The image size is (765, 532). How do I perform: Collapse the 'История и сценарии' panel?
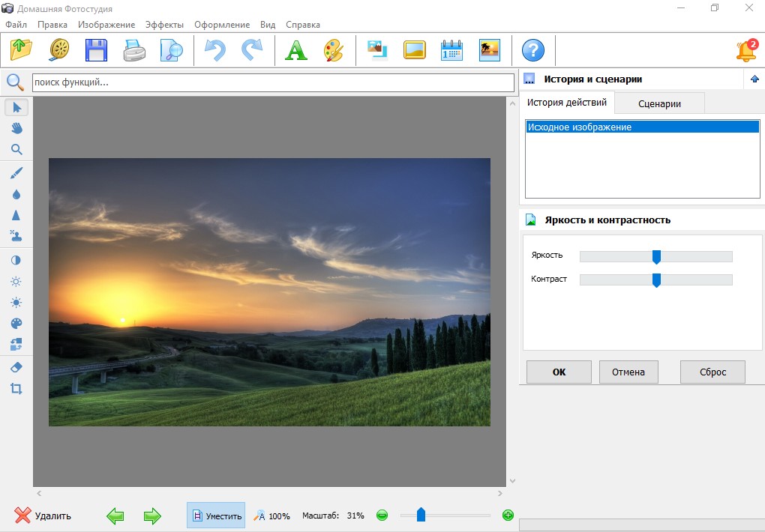[x=754, y=79]
